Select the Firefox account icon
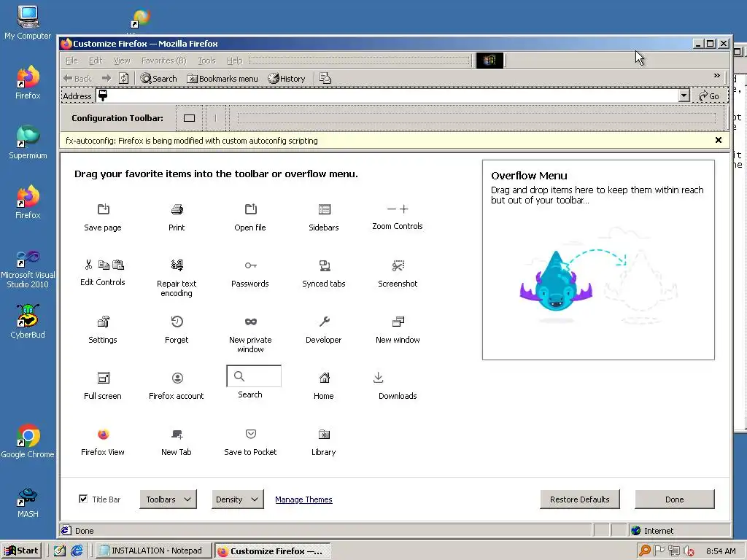 (177, 378)
